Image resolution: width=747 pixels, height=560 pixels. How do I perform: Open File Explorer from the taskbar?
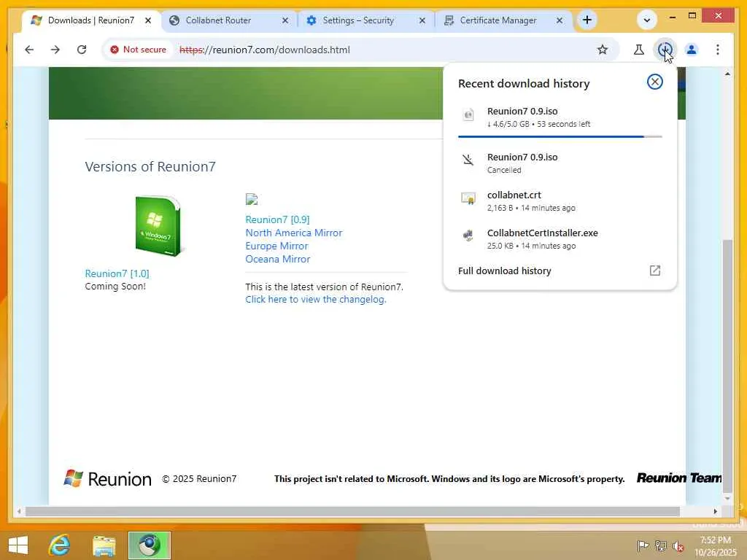pos(104,546)
